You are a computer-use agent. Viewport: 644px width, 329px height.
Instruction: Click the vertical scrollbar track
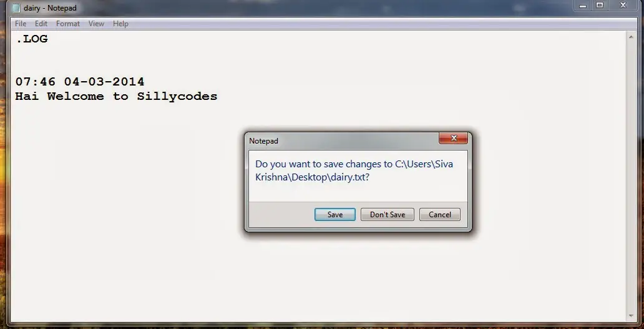click(632, 177)
